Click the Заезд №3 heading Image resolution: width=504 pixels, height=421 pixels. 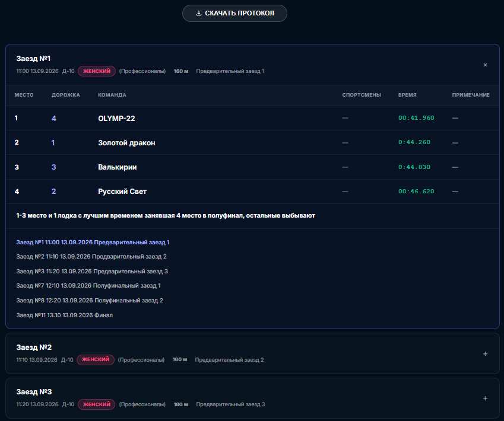coord(34,392)
